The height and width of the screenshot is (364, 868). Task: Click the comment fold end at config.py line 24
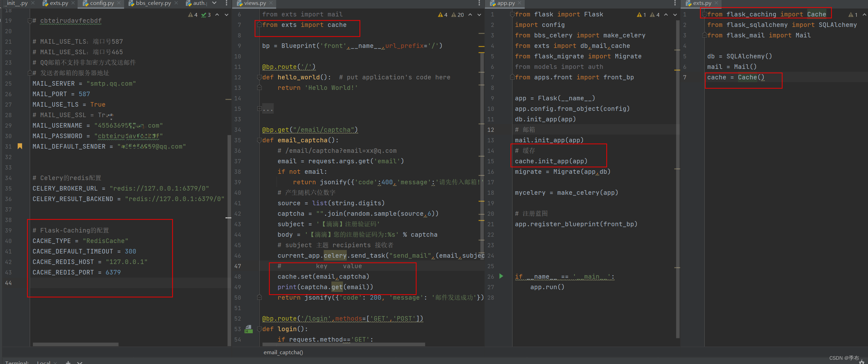[x=30, y=73]
